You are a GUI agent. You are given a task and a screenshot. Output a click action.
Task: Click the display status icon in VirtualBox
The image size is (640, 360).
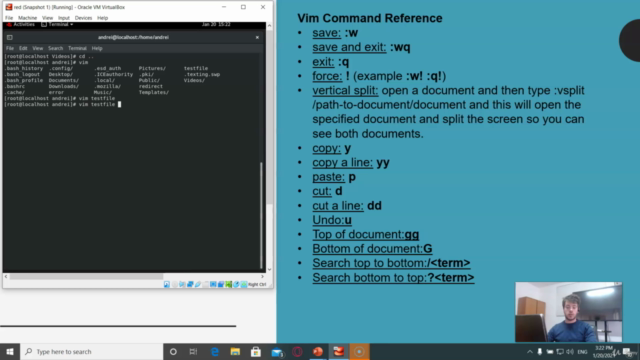tap(213, 284)
